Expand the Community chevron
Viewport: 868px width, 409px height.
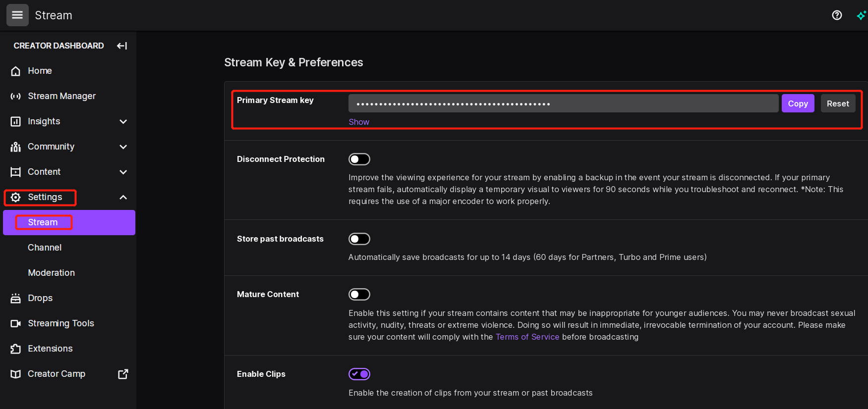pos(123,147)
